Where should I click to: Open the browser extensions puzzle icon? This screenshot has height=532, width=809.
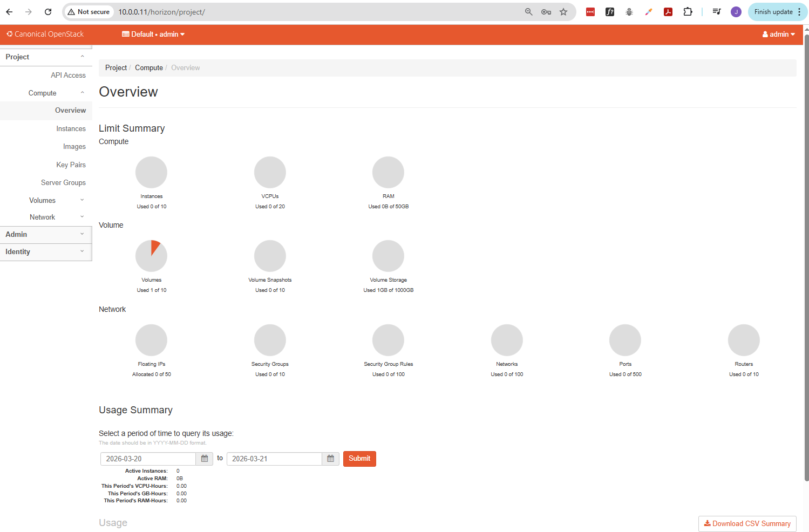(x=688, y=12)
